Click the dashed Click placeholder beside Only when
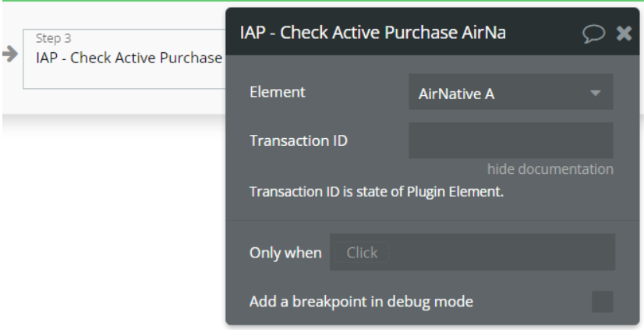This screenshot has width=644, height=330. [x=362, y=252]
